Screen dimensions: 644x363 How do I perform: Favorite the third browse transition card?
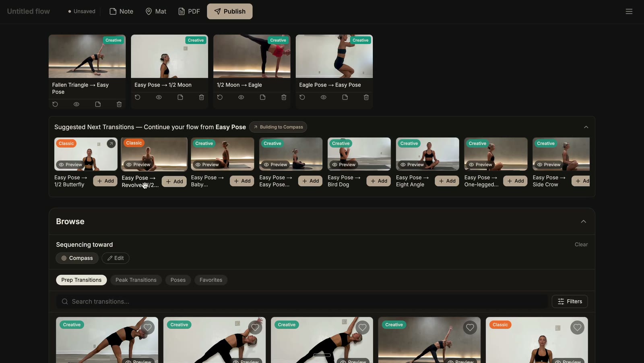point(363,328)
